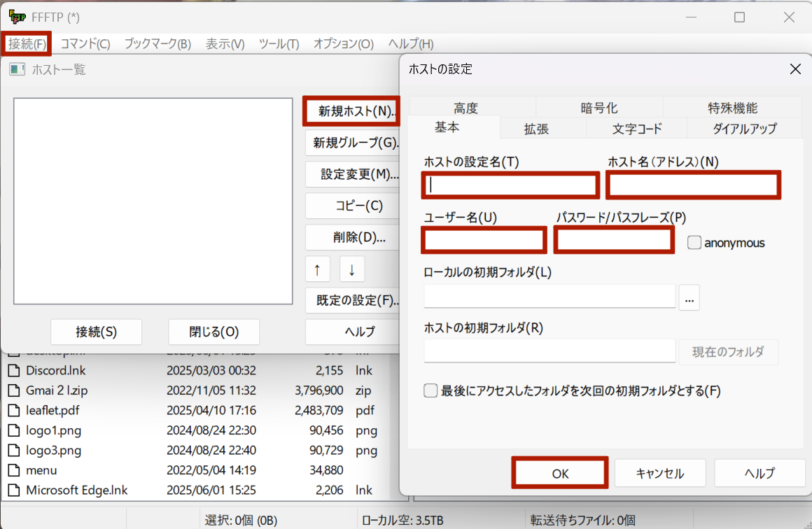Enable the anonymous login checkbox
The width and height of the screenshot is (812, 529).
[x=694, y=242]
